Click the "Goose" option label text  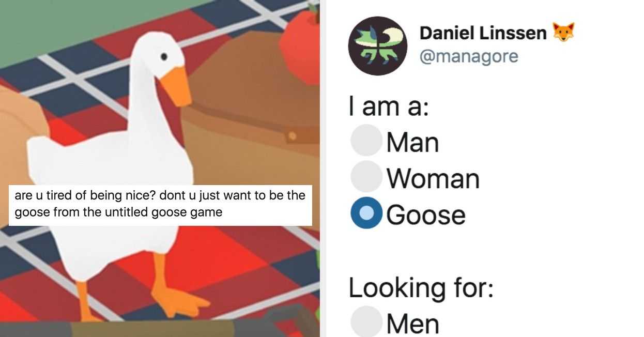pos(426,215)
